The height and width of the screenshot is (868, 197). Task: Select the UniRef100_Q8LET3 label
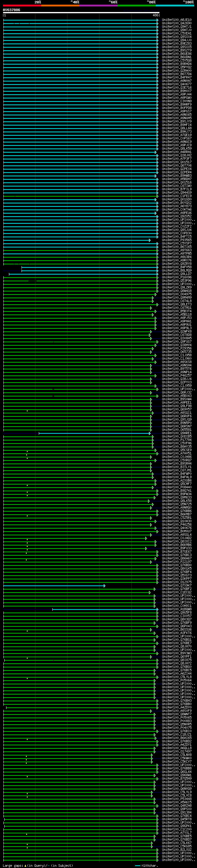177,304
